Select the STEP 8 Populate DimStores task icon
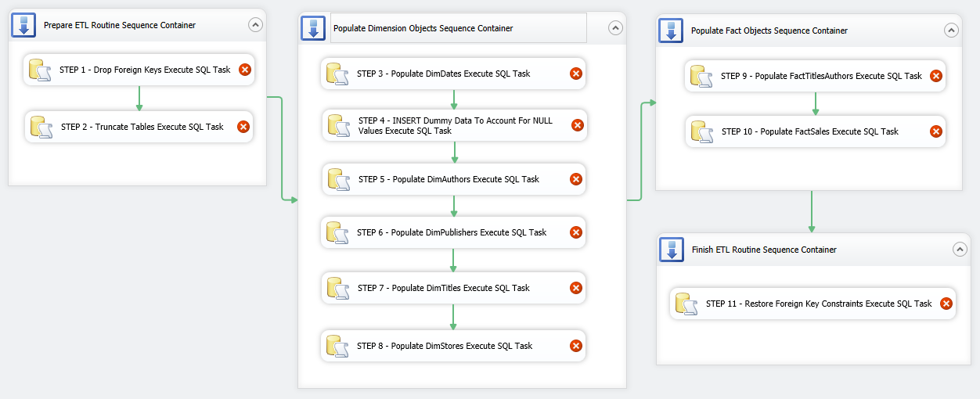The image size is (980, 399). point(337,346)
